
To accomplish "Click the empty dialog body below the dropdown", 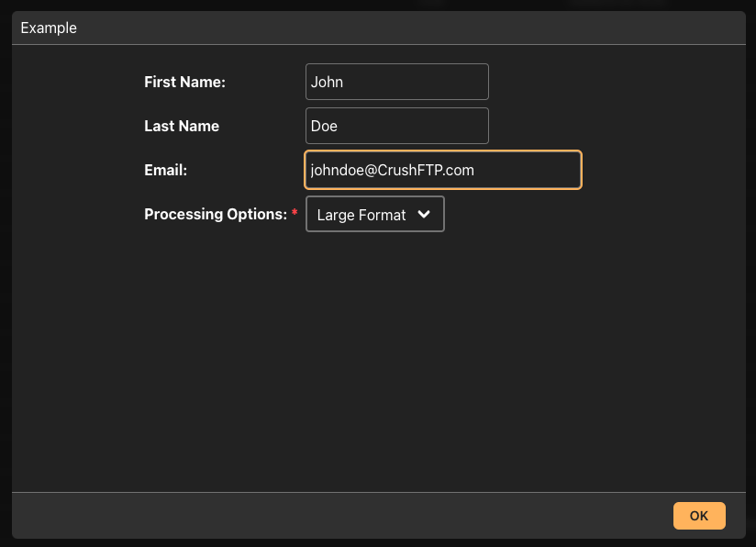I will click(379, 362).
